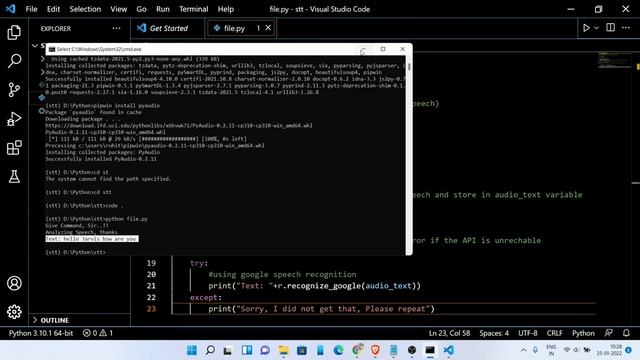
Task: Click the editor minimap preview
Action: [x=615, y=60]
